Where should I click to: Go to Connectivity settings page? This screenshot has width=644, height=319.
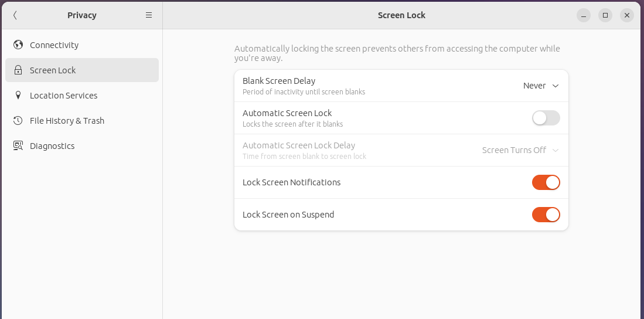click(x=54, y=45)
